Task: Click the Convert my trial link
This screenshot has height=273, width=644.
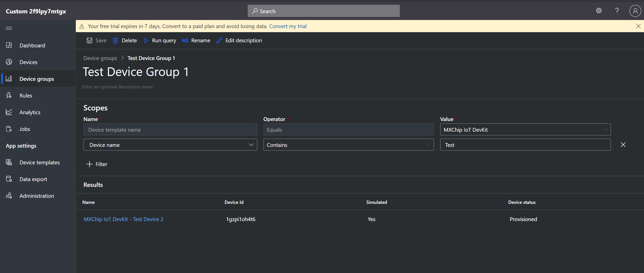Action: (x=288, y=26)
